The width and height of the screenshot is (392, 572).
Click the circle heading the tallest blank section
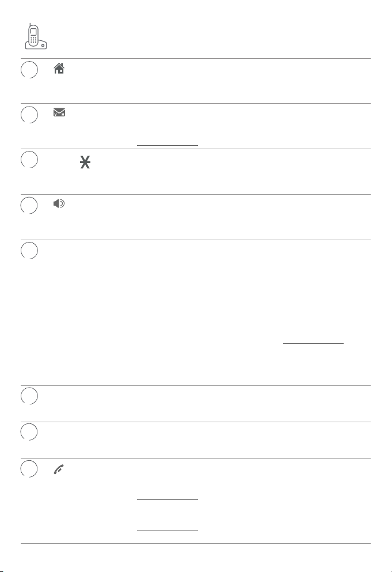point(29,251)
